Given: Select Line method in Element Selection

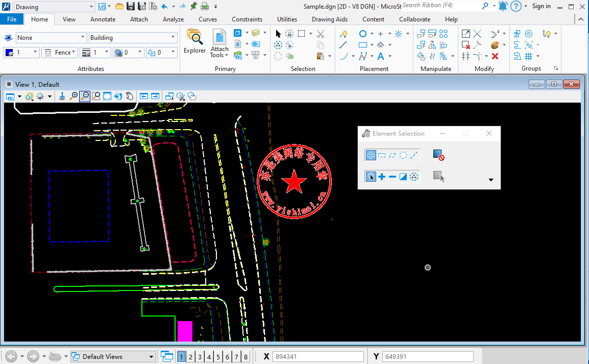Looking at the screenshot, I should (x=414, y=155).
